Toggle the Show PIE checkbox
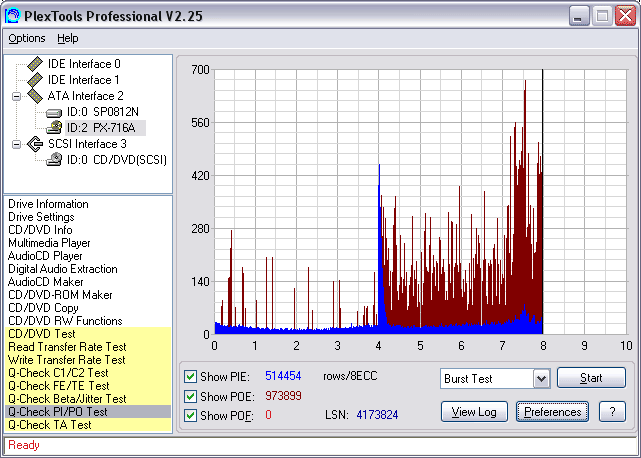The image size is (641, 458). [x=190, y=376]
